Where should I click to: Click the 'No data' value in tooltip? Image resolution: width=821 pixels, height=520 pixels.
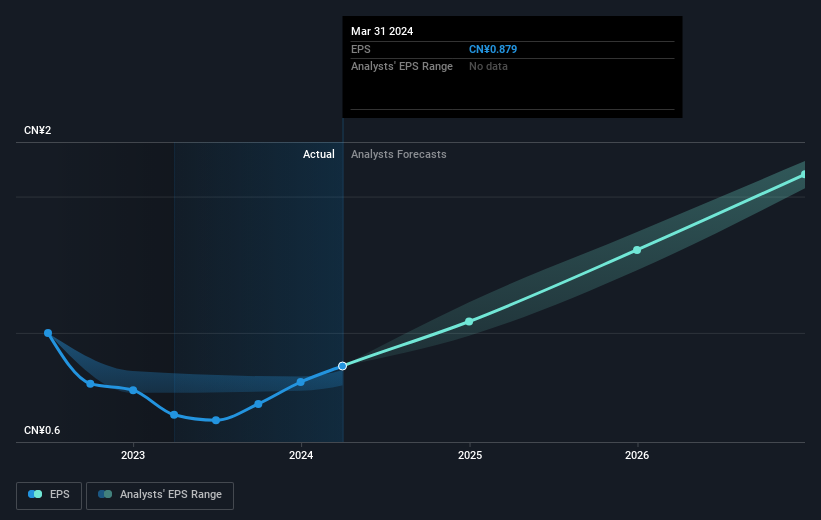[488, 67]
